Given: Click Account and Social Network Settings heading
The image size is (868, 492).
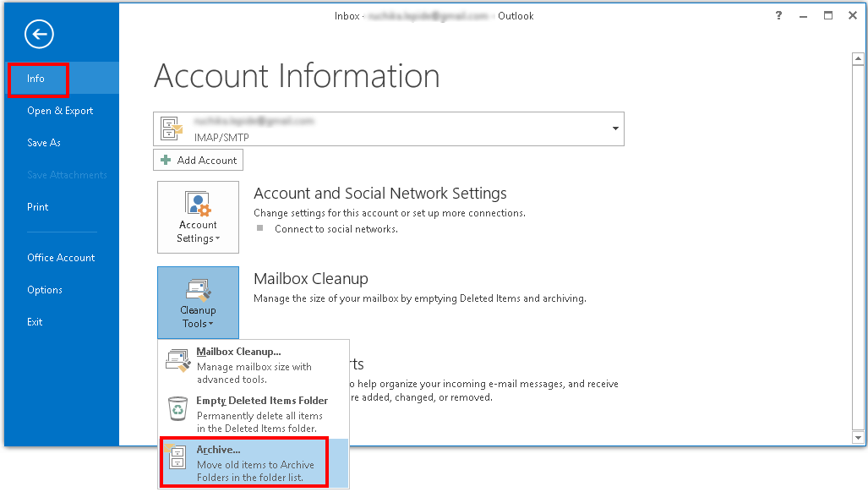Looking at the screenshot, I should 379,194.
